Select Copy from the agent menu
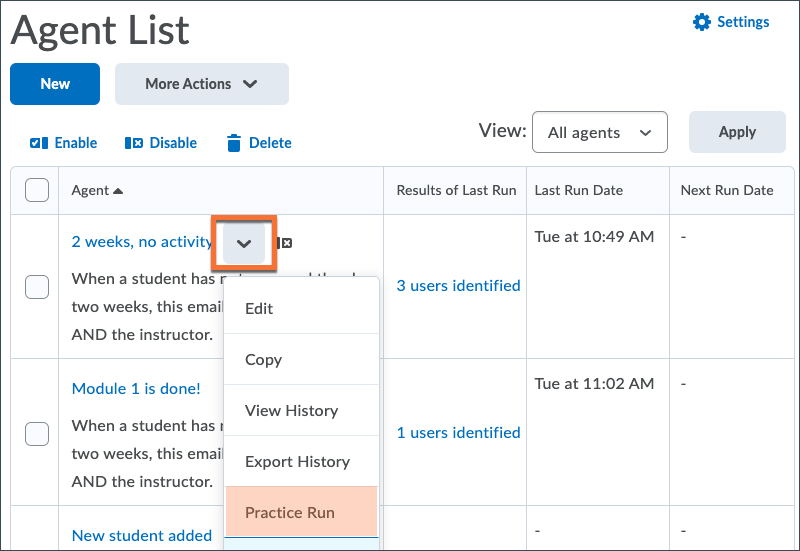The image size is (800, 551). click(x=264, y=359)
